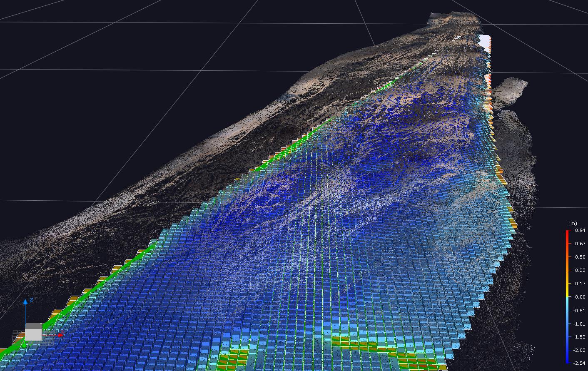Click the 0.00 legend tick label

tap(580, 297)
